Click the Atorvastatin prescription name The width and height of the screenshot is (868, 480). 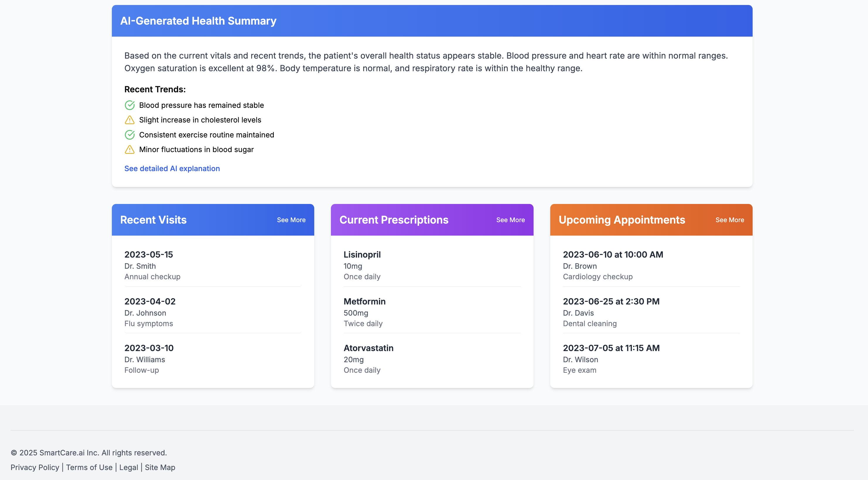tap(368, 348)
